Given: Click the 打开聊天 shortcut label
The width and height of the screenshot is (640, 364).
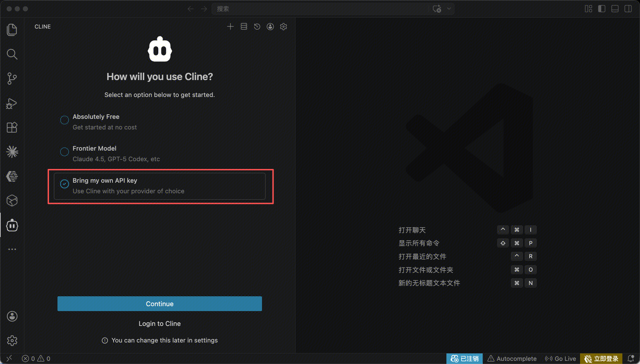Looking at the screenshot, I should click(x=412, y=230).
